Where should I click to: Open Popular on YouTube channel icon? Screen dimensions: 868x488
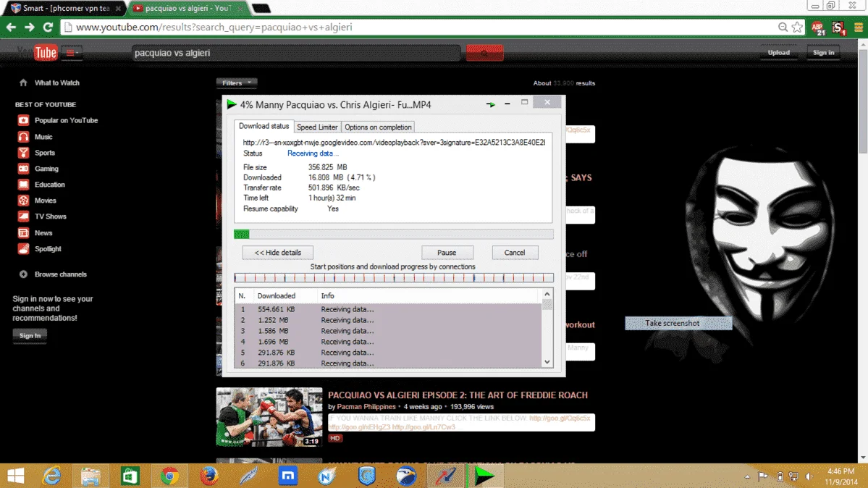(23, 120)
